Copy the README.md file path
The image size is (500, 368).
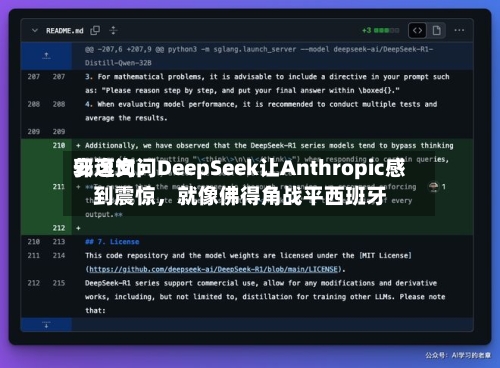point(95,31)
